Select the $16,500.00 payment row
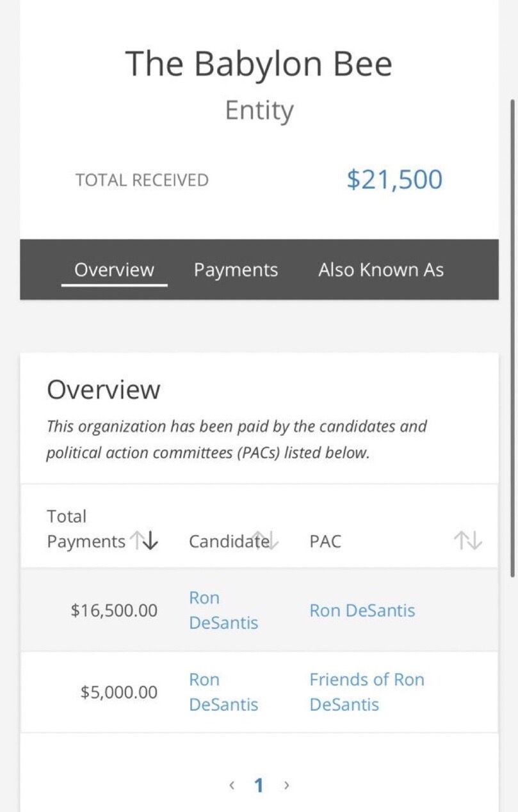Image resolution: width=518 pixels, height=812 pixels. pos(259,610)
